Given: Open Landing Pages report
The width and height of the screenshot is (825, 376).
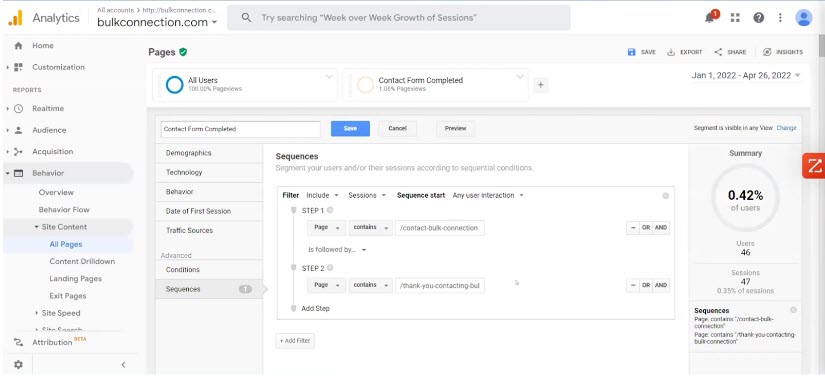Looking at the screenshot, I should point(75,279).
